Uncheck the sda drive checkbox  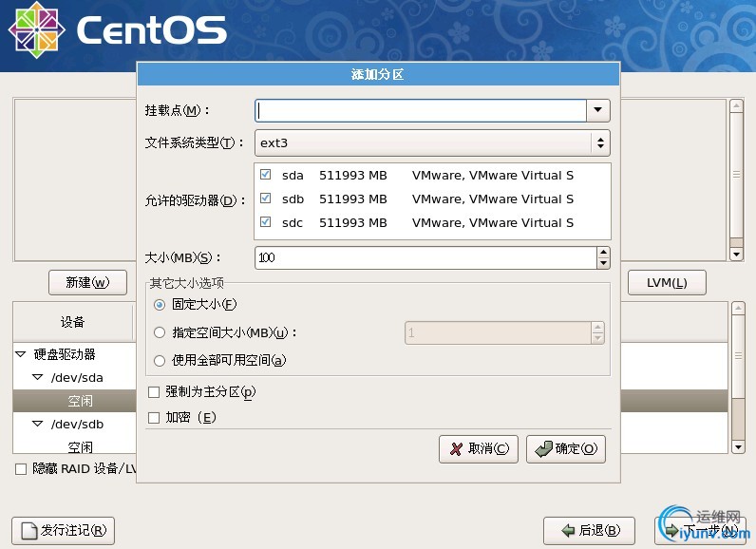[265, 175]
